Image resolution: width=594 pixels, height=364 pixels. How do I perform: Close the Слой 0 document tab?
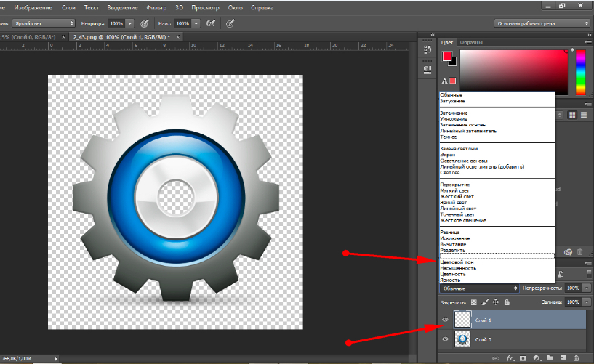(x=63, y=37)
